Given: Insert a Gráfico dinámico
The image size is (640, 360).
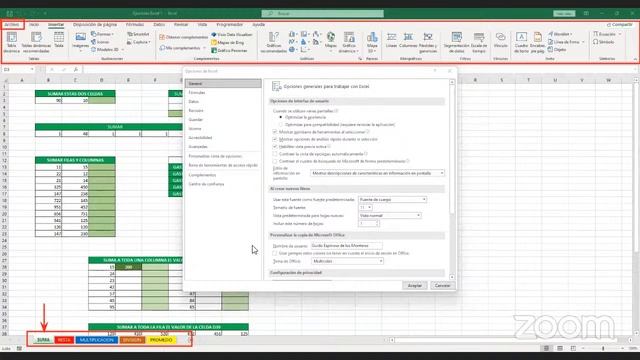Looking at the screenshot, I should (349, 42).
